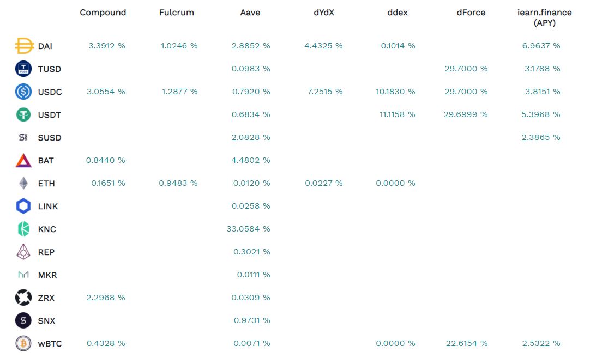
Task: Click KNC Aave rate 33.0584 %
Action: [x=248, y=229]
